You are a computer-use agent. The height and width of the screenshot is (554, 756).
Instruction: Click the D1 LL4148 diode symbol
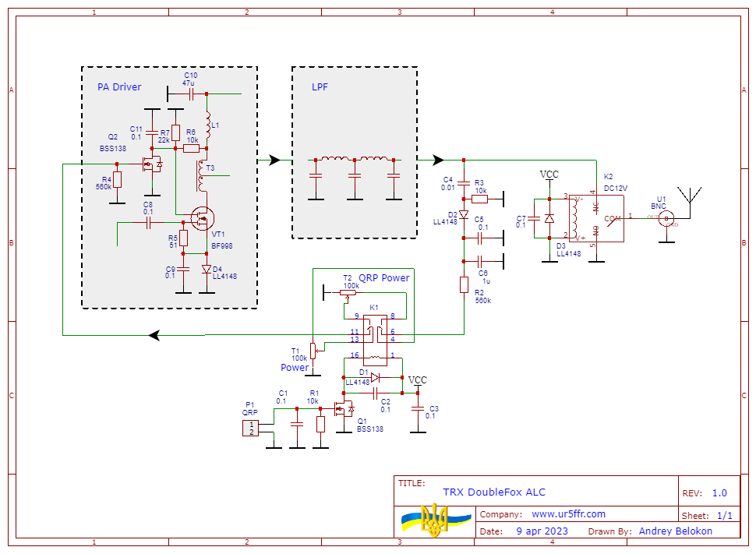point(375,378)
